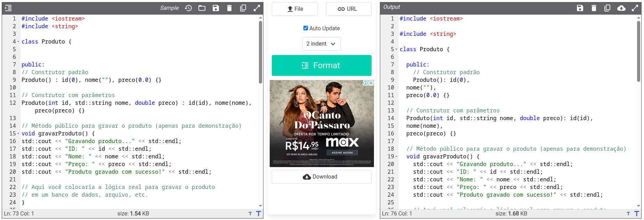Expand input editor to fullscreen
Screen dimensions: 644x220
coord(257,8)
